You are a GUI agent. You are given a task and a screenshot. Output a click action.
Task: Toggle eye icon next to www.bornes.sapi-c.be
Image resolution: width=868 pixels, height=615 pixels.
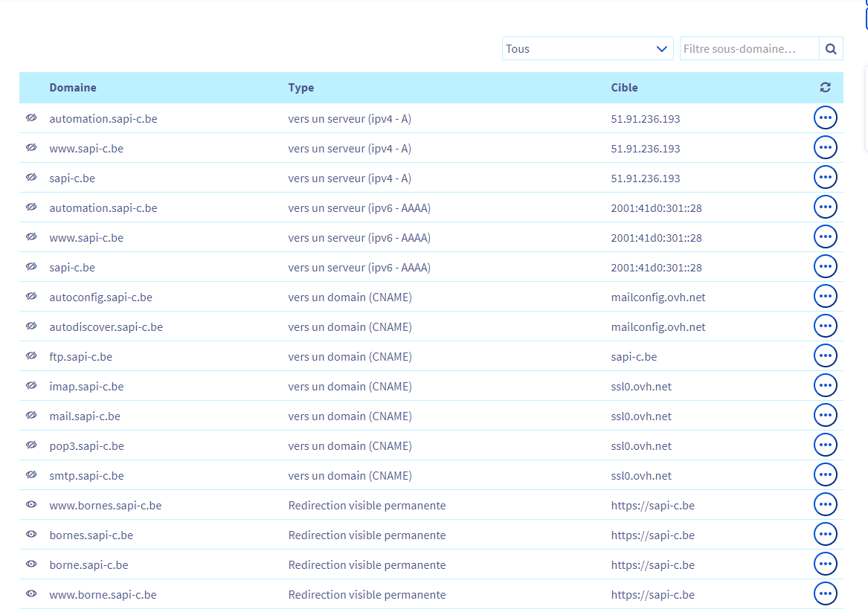click(x=31, y=504)
